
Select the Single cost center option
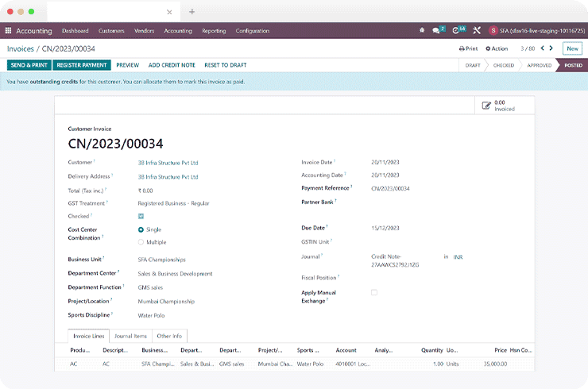pos(141,229)
